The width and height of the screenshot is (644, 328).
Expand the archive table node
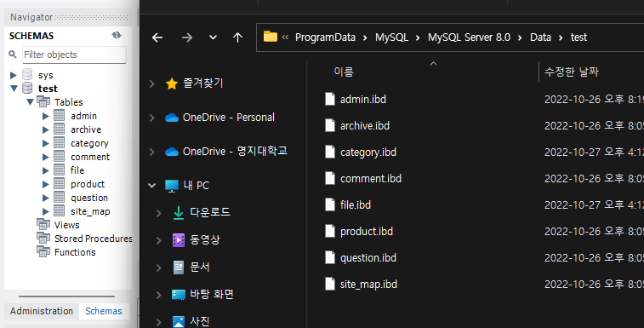coord(46,129)
